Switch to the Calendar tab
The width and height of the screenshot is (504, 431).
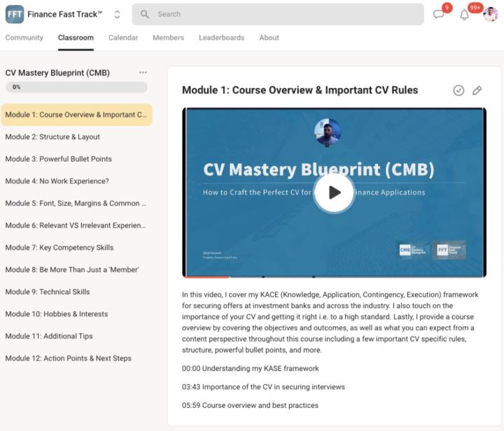tap(123, 38)
